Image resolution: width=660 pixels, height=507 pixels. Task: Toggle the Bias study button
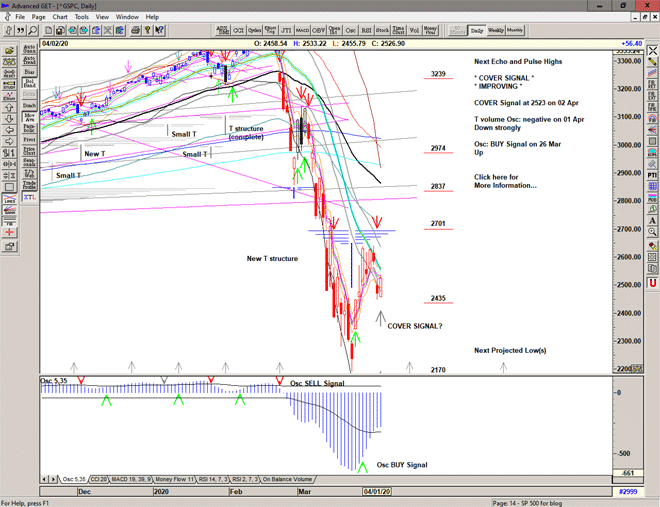coord(29,72)
